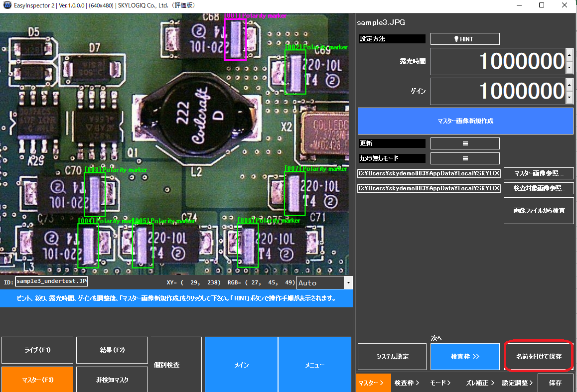The width and height of the screenshot is (577, 392).
Task: Select the マスター > step tab
Action: [373, 383]
